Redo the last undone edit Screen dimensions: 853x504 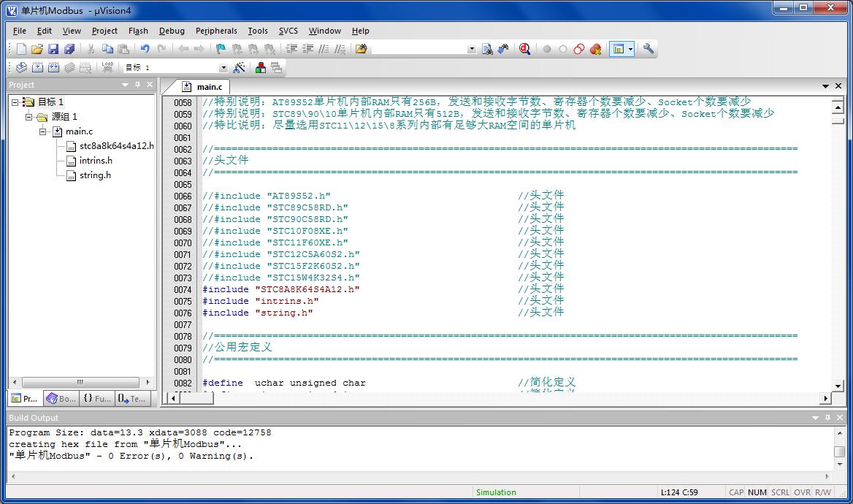[161, 49]
